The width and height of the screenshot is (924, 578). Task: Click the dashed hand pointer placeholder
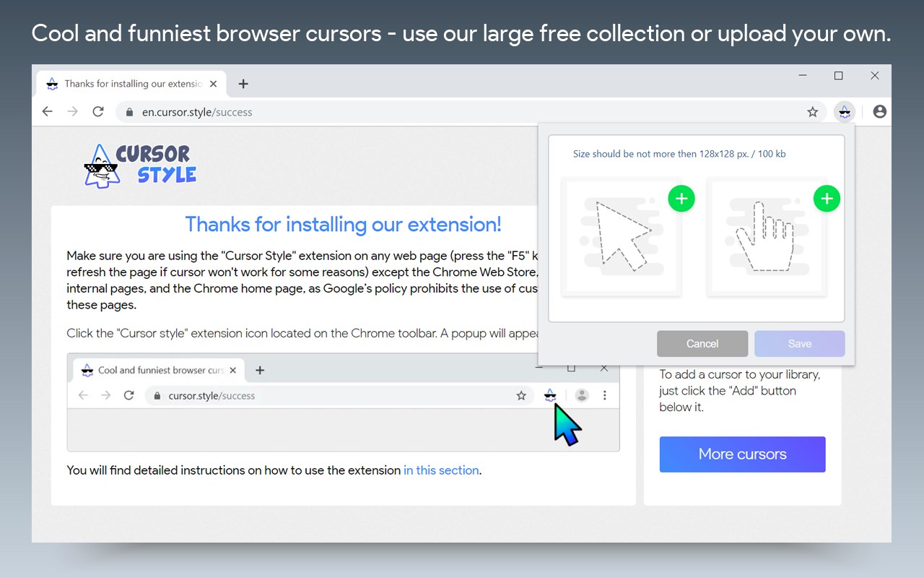click(767, 237)
